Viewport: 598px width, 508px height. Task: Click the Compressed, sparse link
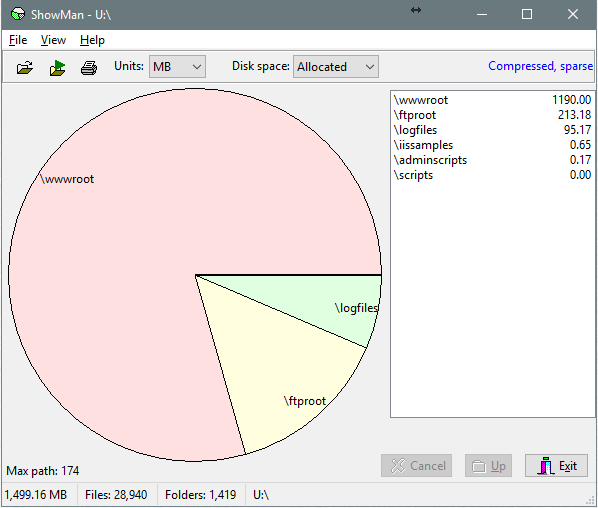(x=540, y=66)
